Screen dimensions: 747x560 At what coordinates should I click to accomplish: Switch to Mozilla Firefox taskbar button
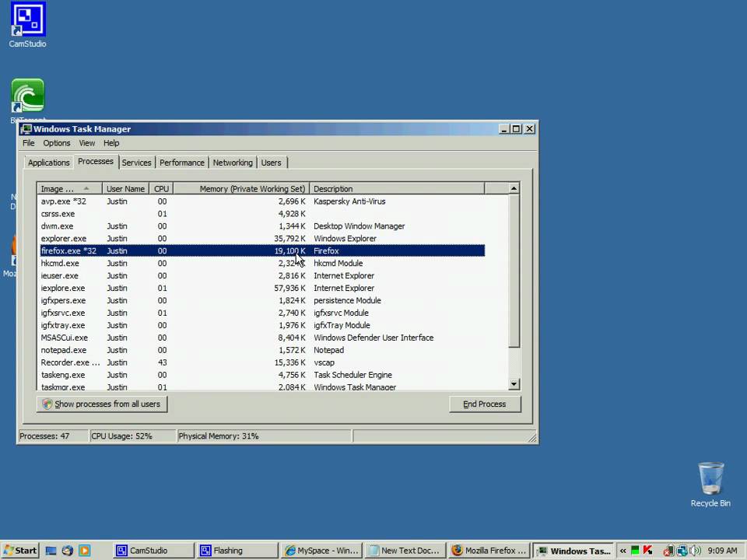[x=489, y=551]
